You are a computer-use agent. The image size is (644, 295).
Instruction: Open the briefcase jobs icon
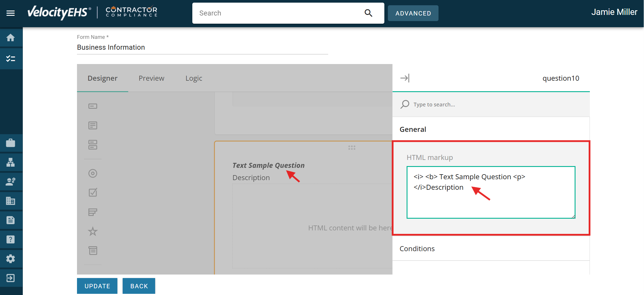point(11,143)
